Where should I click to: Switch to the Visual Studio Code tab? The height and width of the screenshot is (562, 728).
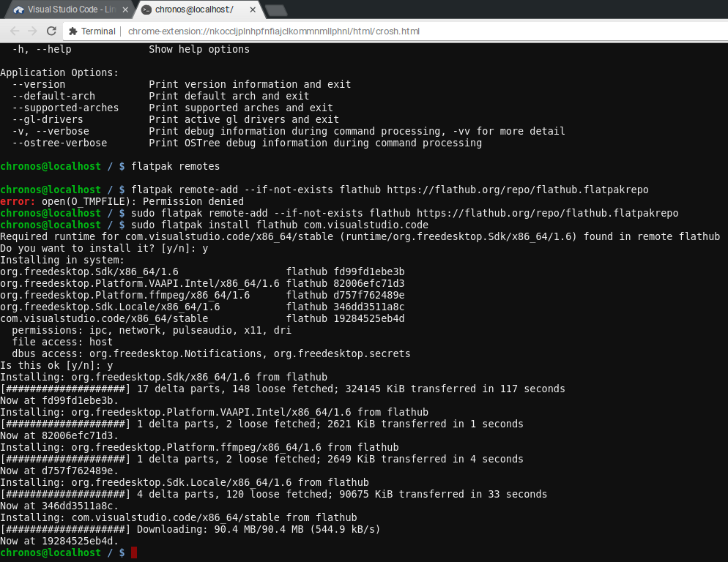(x=70, y=10)
